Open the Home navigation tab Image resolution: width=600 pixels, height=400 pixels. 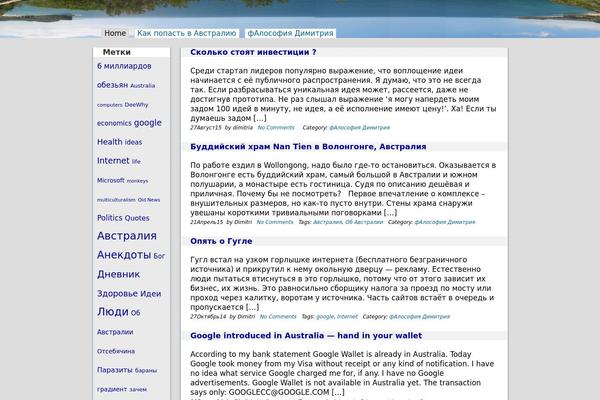tap(115, 33)
